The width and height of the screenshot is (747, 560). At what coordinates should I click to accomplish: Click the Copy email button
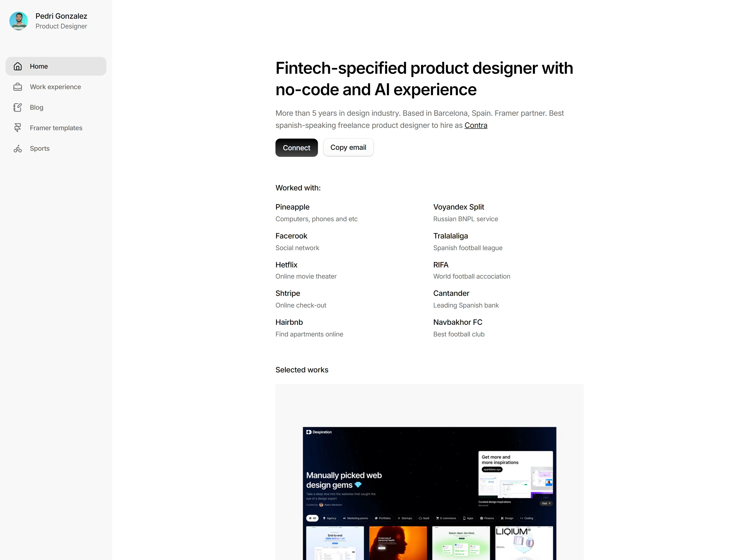pyautogui.click(x=348, y=147)
